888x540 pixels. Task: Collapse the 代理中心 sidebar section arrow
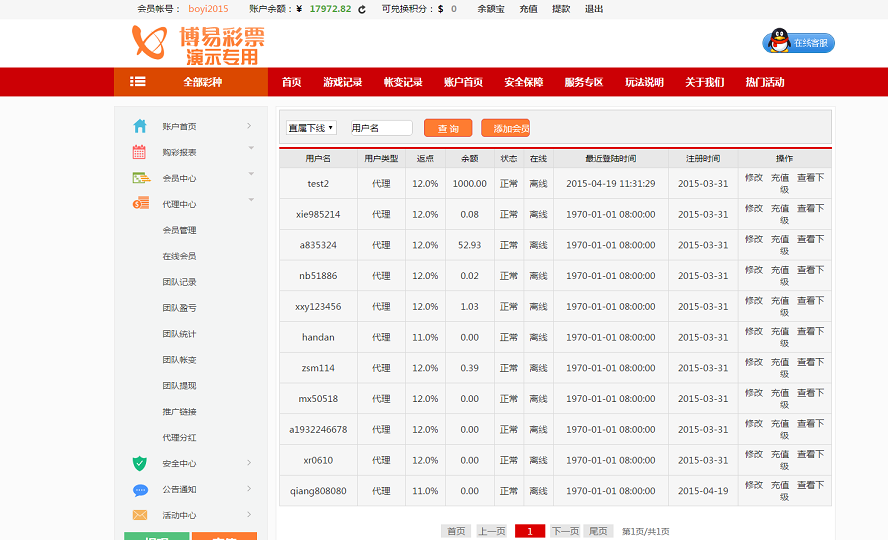250,201
